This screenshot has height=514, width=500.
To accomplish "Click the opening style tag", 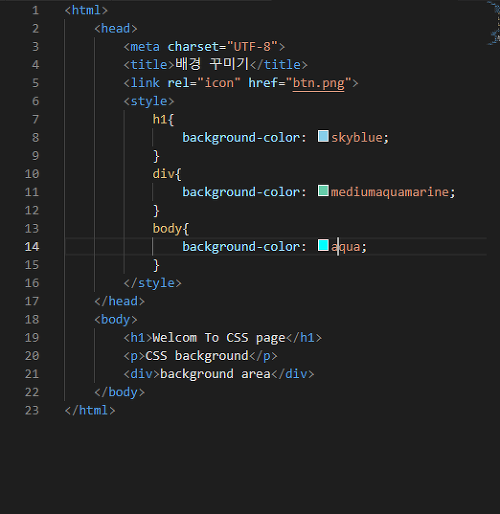I will (x=149, y=101).
